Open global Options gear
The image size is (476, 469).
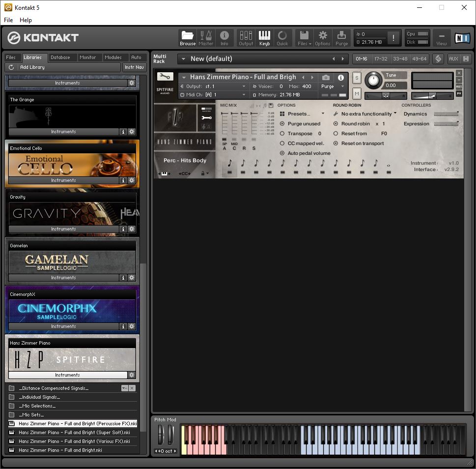tap(322, 38)
